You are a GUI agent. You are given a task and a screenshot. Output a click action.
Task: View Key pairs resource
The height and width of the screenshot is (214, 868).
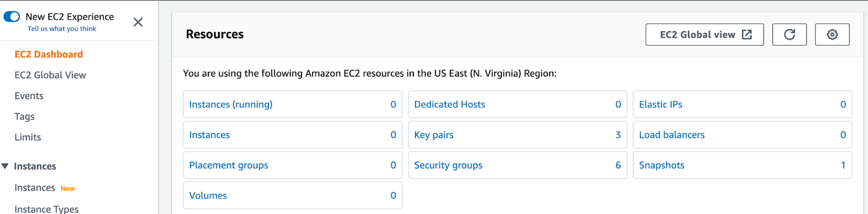click(433, 135)
